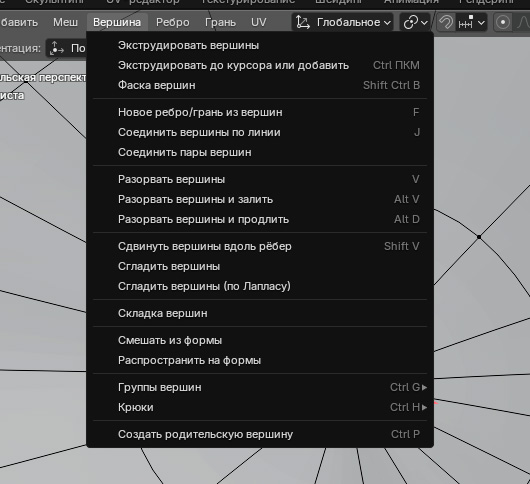
Task: Click Распространить на формы
Action: coord(260,360)
